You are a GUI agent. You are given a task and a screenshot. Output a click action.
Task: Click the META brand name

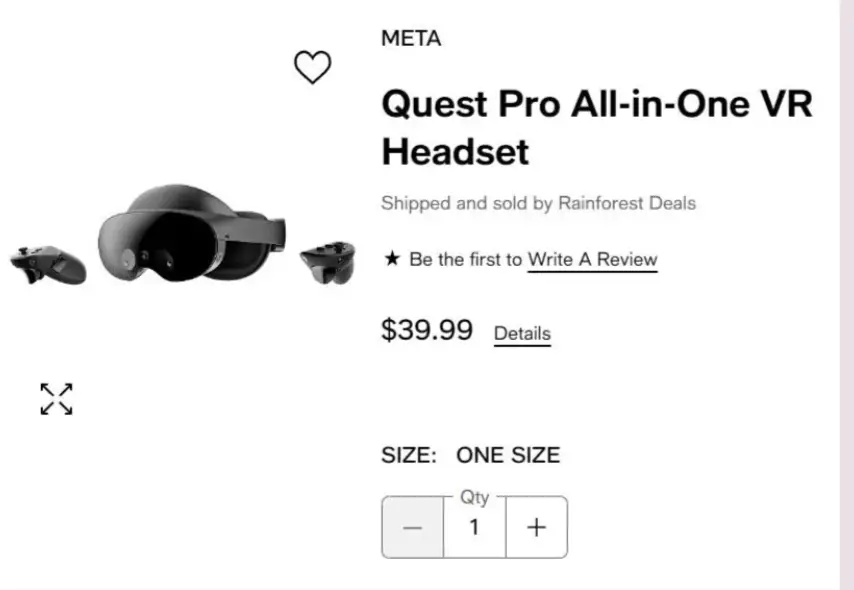tap(411, 39)
